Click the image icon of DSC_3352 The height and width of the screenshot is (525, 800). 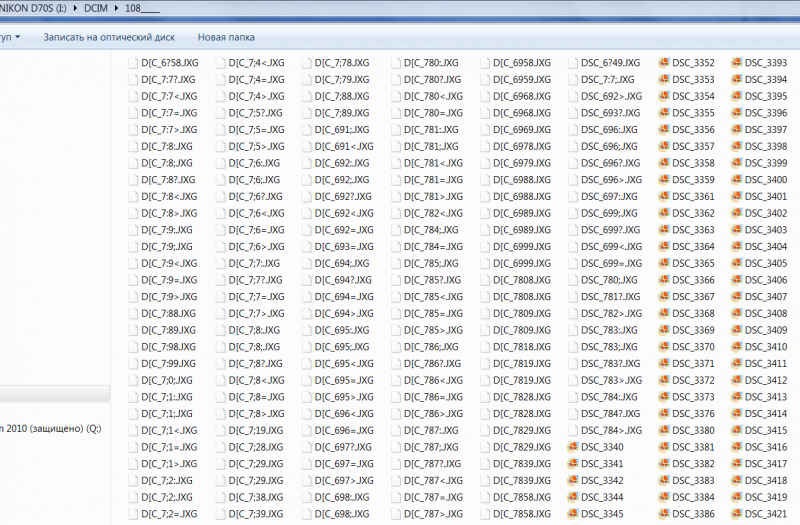[x=664, y=63]
